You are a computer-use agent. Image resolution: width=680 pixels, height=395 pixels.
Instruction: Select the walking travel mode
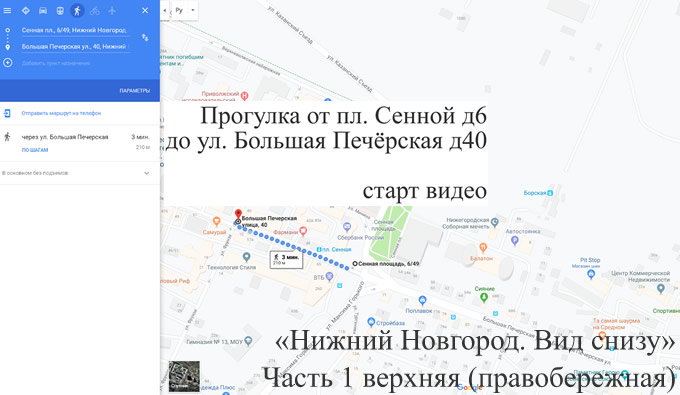77,10
